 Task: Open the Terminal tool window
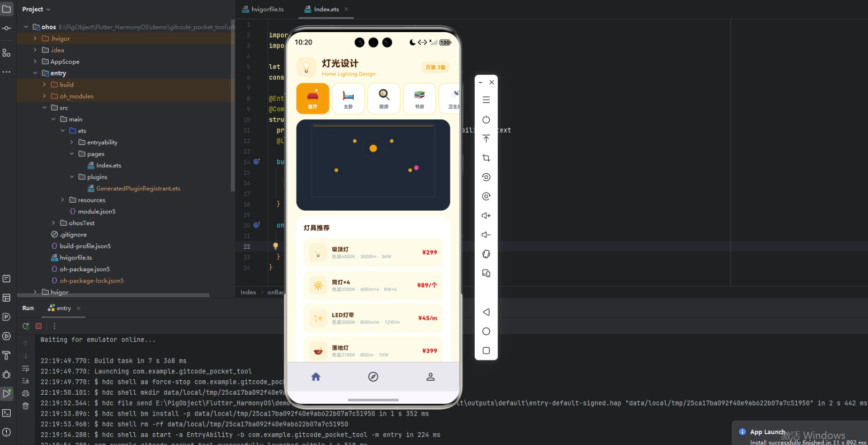(6, 413)
